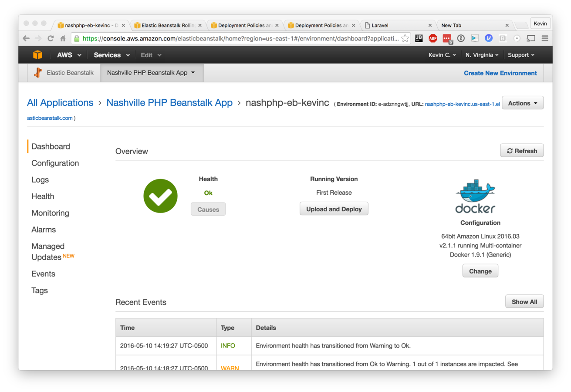Close the Elastic Beanstalk Rolling tab
Image resolution: width=571 pixels, height=392 pixels.
(200, 25)
